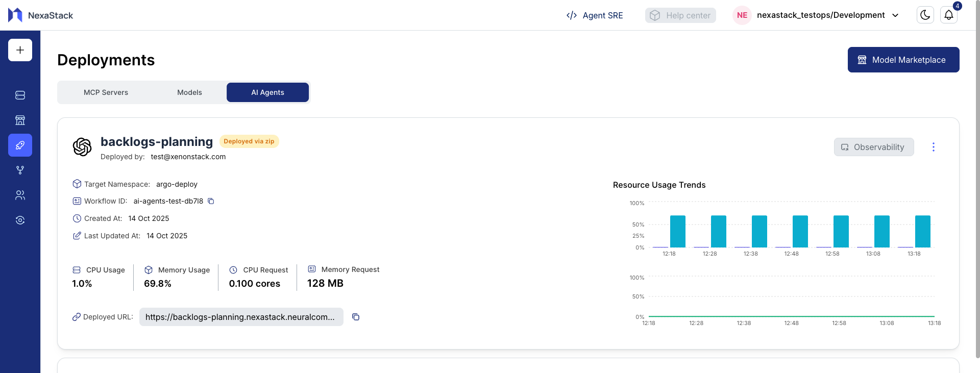Open the server stack sidebar icon
Image resolution: width=980 pixels, height=373 pixels.
[x=20, y=95]
